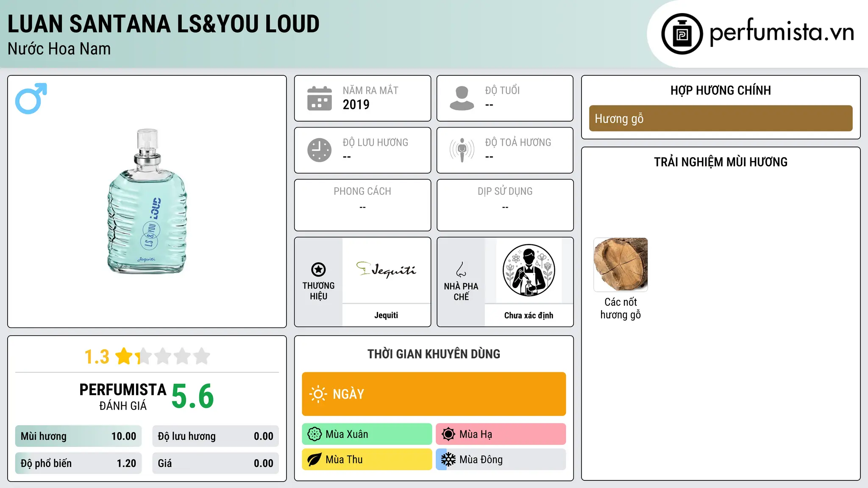868x488 pixels.
Task: Click the star rating icons next to 1.3
Action: pos(163,356)
